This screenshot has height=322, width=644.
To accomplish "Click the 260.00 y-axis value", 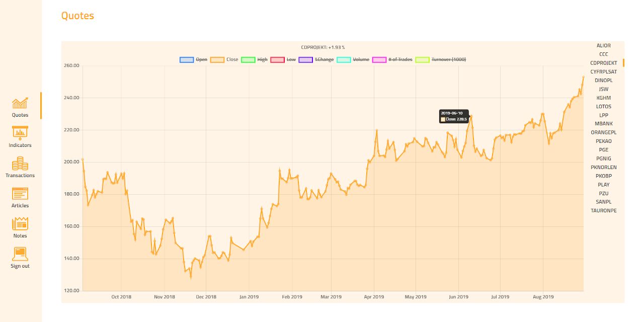I will pyautogui.click(x=72, y=65).
